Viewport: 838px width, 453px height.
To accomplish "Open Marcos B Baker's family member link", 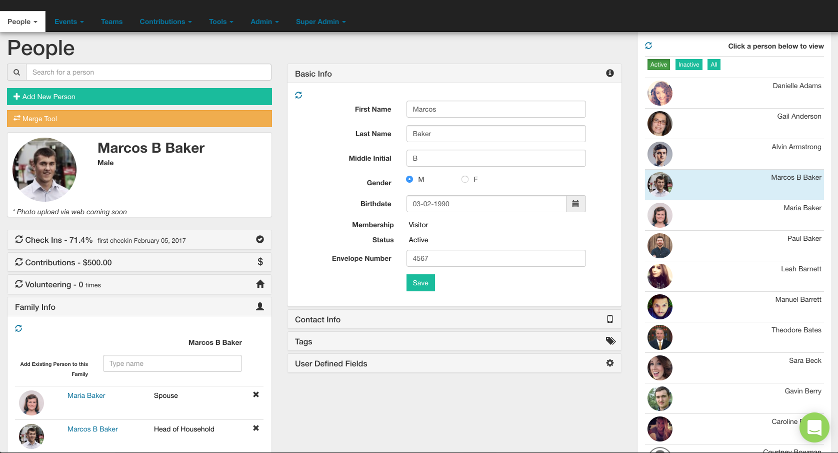I will (92, 429).
